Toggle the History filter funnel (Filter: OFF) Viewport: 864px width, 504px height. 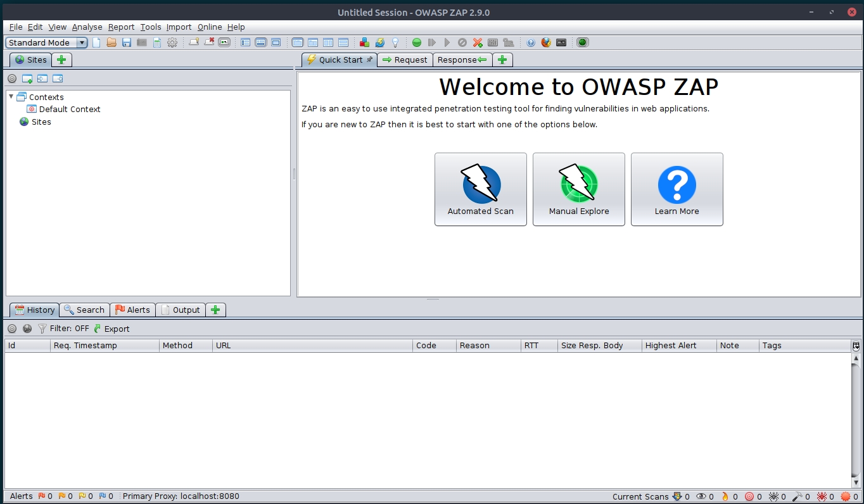[42, 329]
